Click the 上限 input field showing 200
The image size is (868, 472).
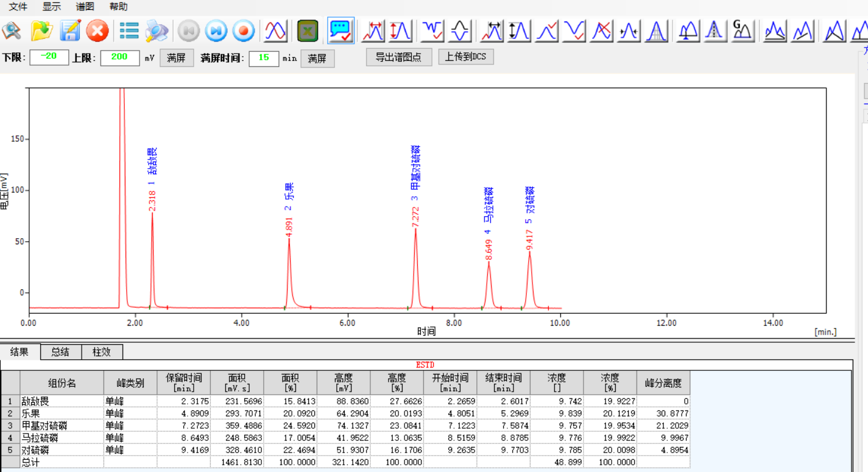[119, 57]
